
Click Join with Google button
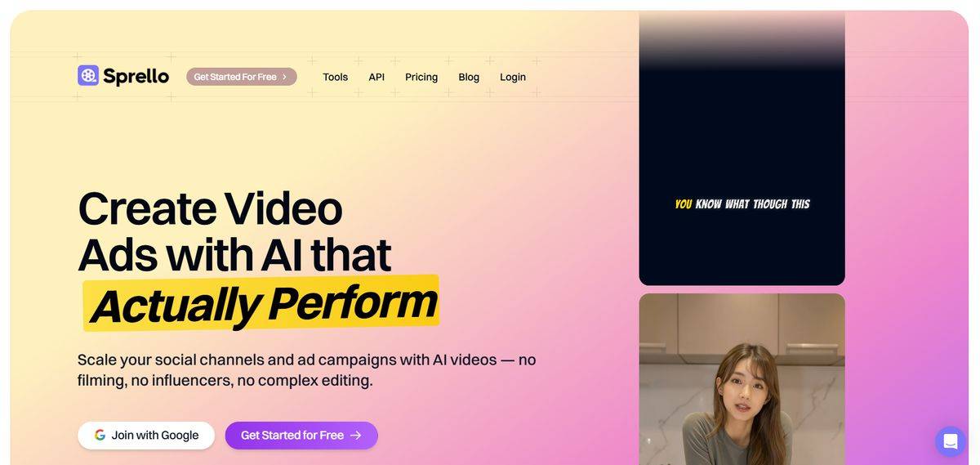point(146,436)
